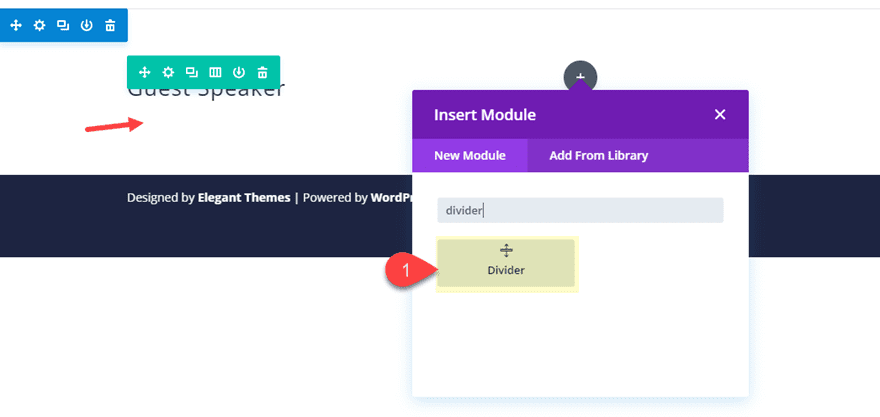Click the module search field
The image size is (880, 417).
(580, 210)
